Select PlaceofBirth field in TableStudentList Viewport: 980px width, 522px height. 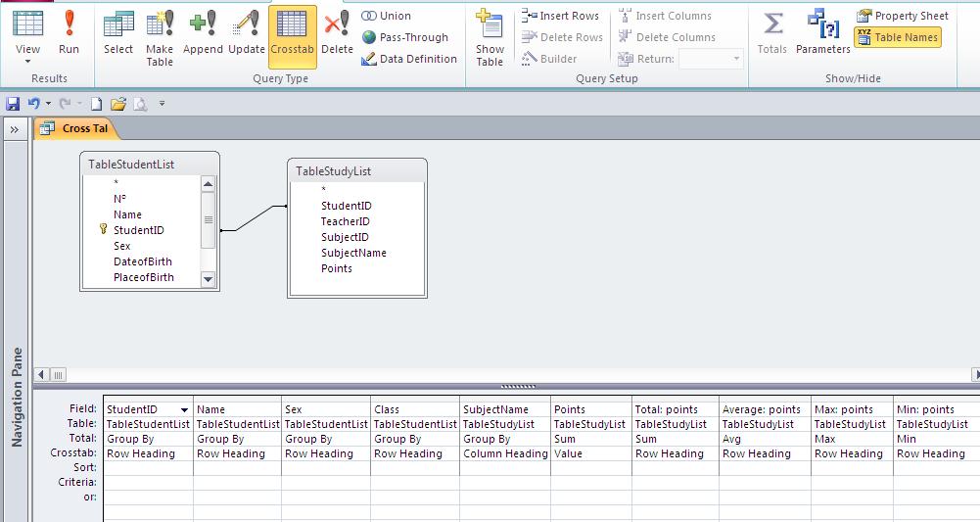tap(144, 277)
